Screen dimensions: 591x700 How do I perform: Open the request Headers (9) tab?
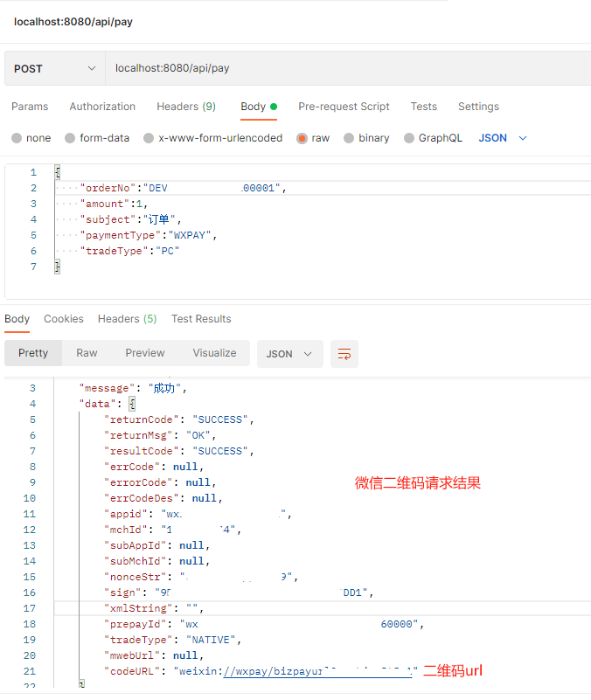186,107
